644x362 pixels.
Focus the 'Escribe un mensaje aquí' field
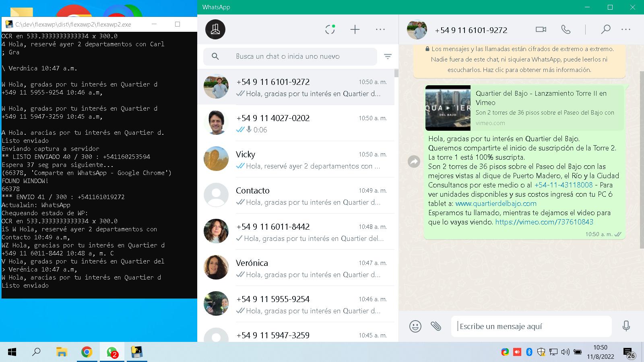pyautogui.click(x=531, y=326)
